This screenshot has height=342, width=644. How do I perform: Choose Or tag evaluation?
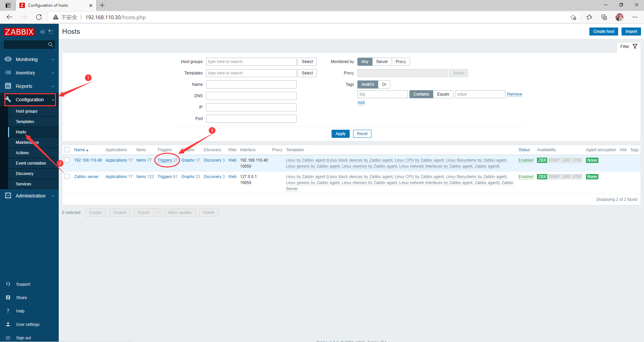tap(384, 84)
